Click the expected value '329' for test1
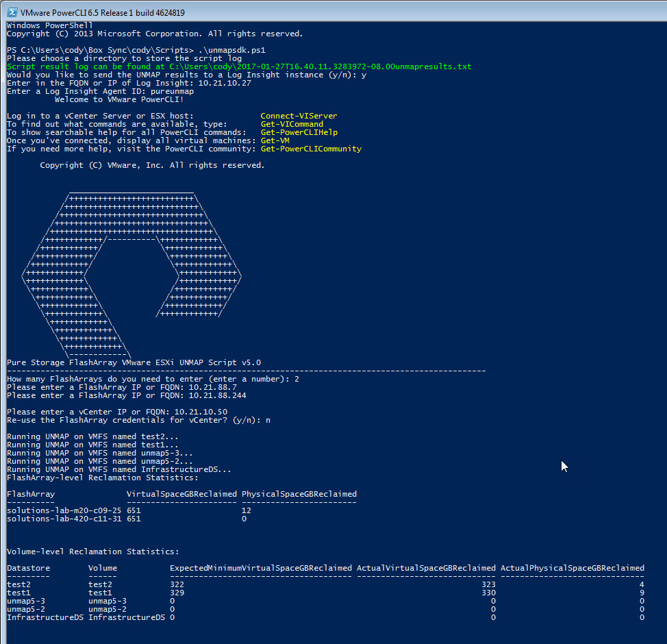Screen dimensions: 667x644 [177, 593]
